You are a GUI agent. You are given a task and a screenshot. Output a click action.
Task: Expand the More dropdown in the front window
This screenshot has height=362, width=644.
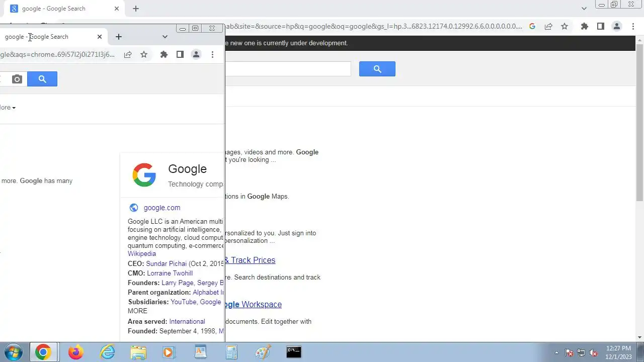(8, 108)
